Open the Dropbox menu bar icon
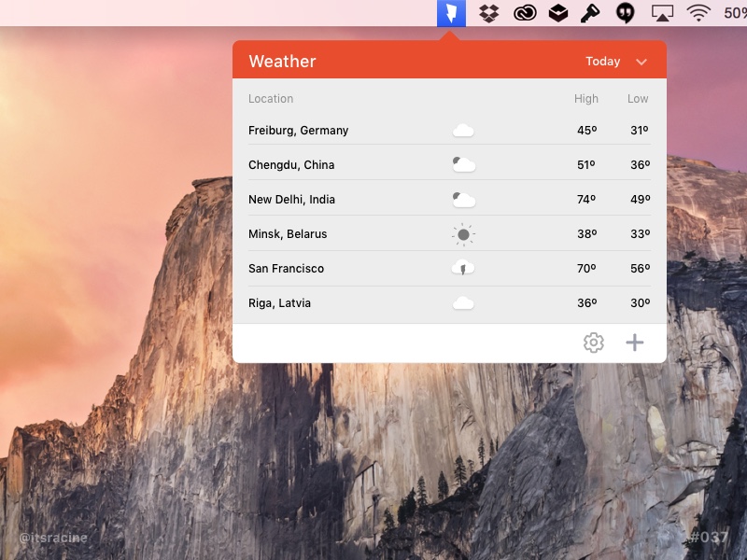The image size is (747, 560). (488, 13)
